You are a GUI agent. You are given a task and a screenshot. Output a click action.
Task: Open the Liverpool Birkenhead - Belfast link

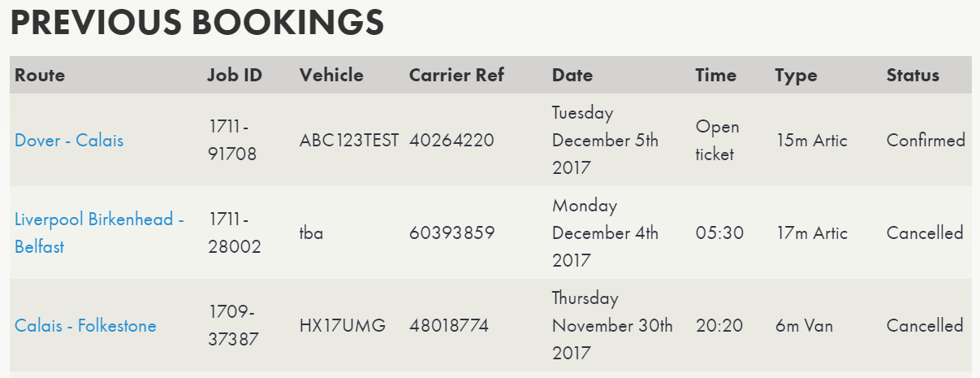(99, 232)
